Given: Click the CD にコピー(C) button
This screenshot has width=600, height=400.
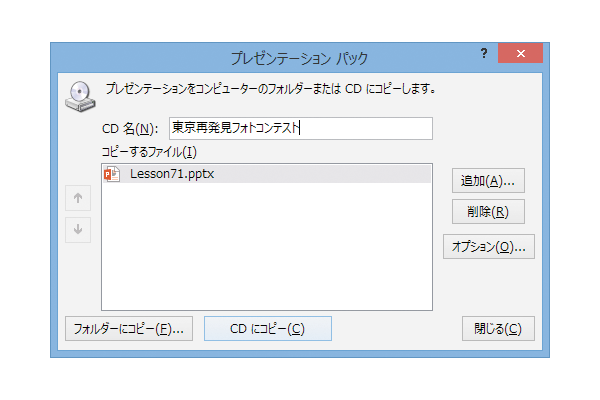Looking at the screenshot, I should point(268,329).
